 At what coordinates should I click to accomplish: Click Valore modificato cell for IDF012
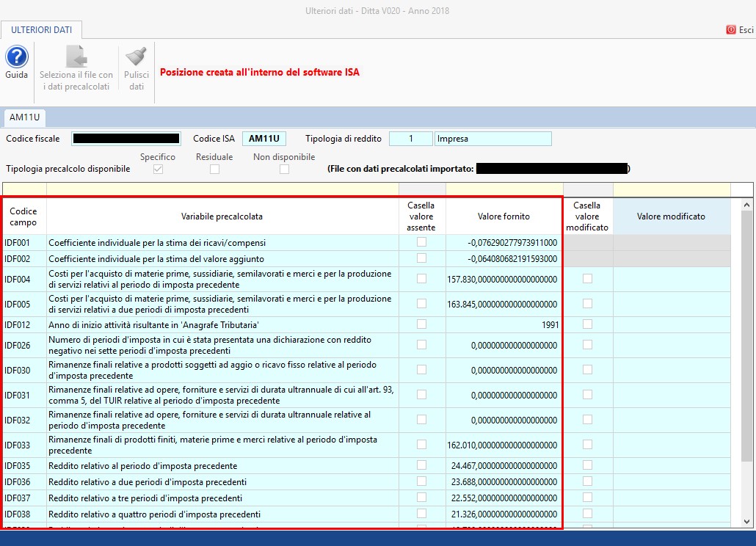pos(672,325)
